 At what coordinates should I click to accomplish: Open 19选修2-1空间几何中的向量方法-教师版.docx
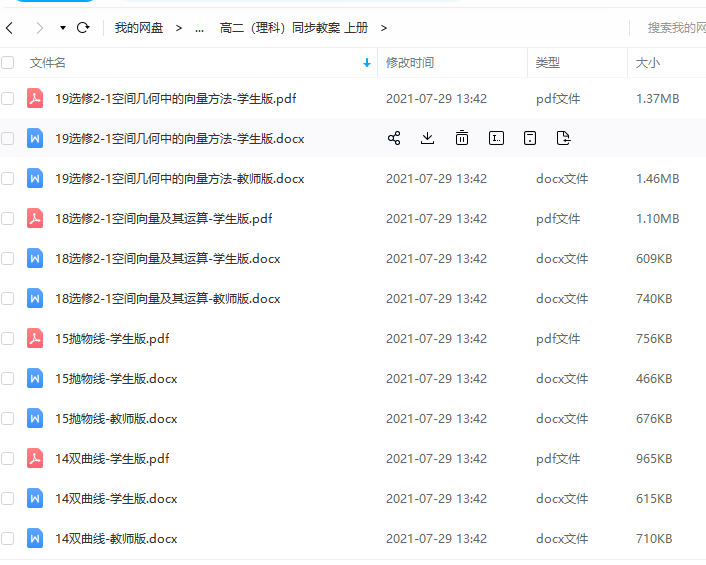[x=179, y=178]
